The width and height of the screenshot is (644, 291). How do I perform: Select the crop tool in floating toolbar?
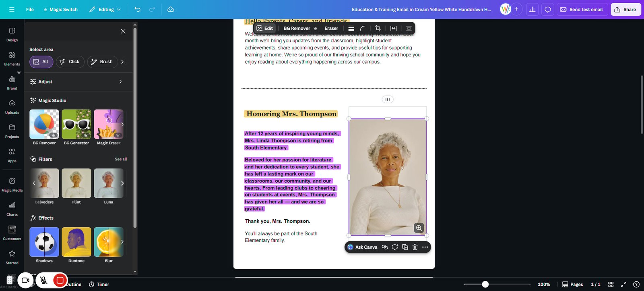tap(378, 28)
